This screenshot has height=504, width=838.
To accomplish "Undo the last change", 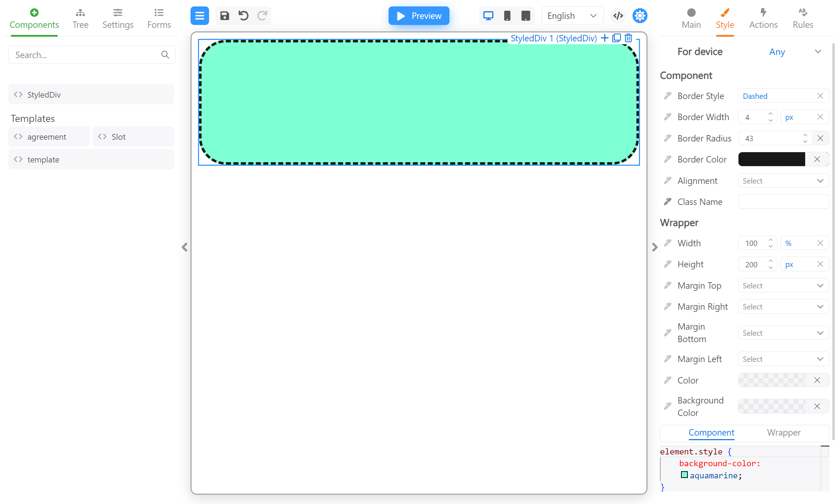I will point(243,16).
